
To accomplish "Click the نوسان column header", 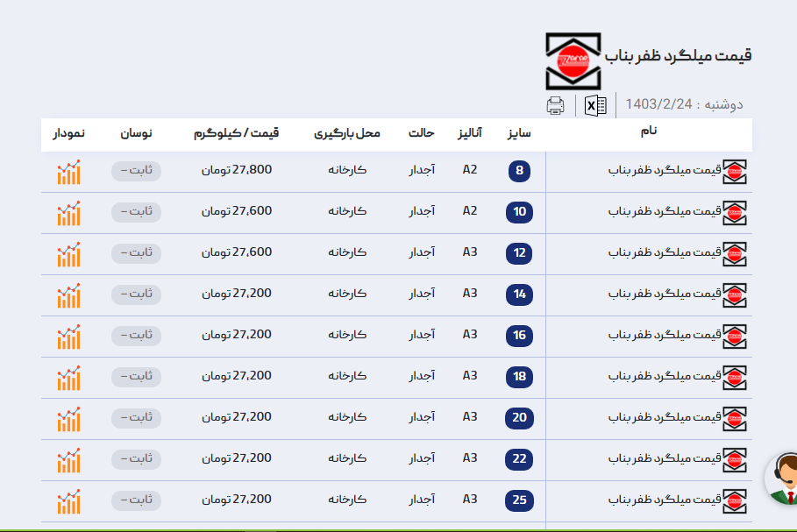I will click(136, 133).
